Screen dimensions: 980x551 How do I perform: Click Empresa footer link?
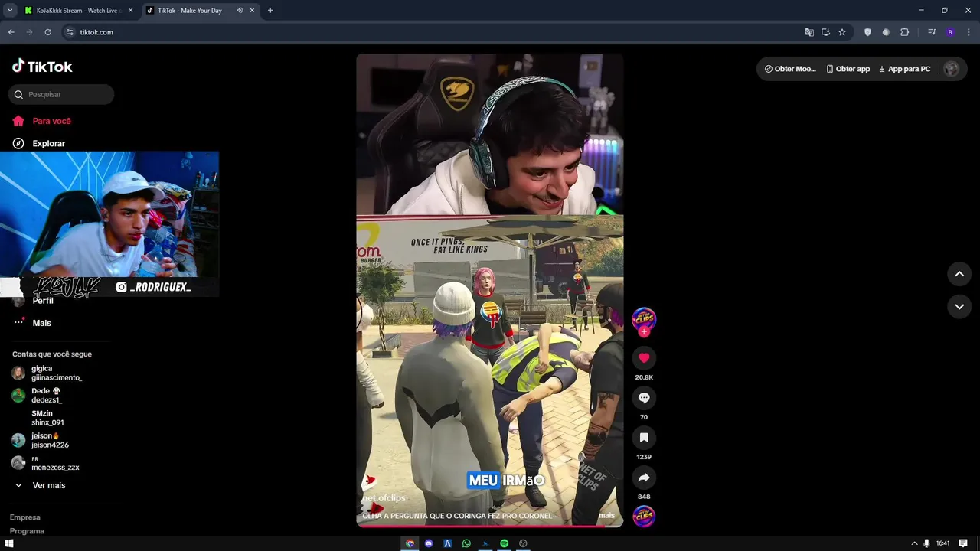[x=24, y=517]
